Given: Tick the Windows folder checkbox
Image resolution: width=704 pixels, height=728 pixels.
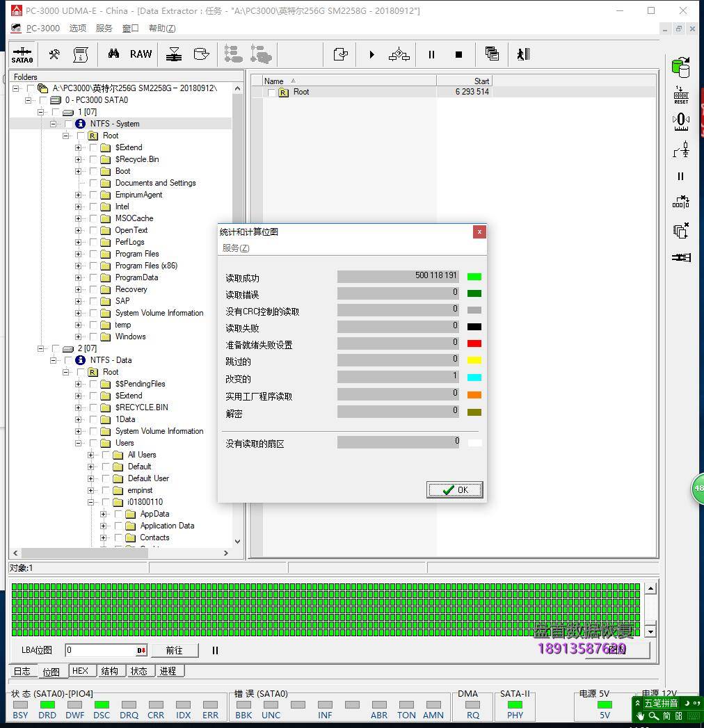Looking at the screenshot, I should point(93,337).
